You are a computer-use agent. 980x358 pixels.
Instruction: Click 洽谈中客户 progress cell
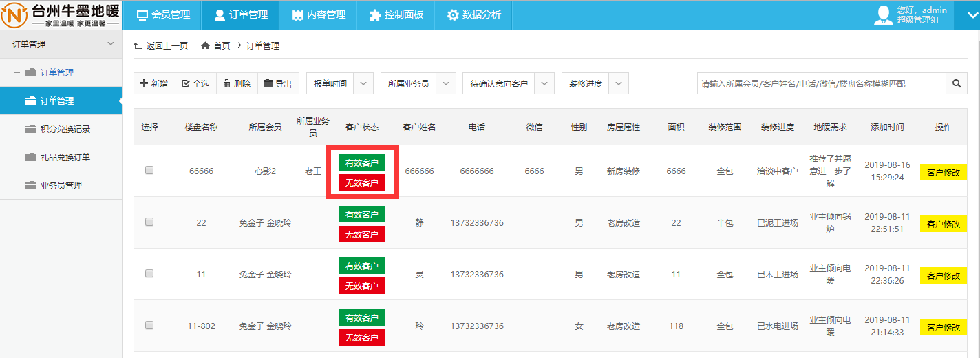point(778,171)
